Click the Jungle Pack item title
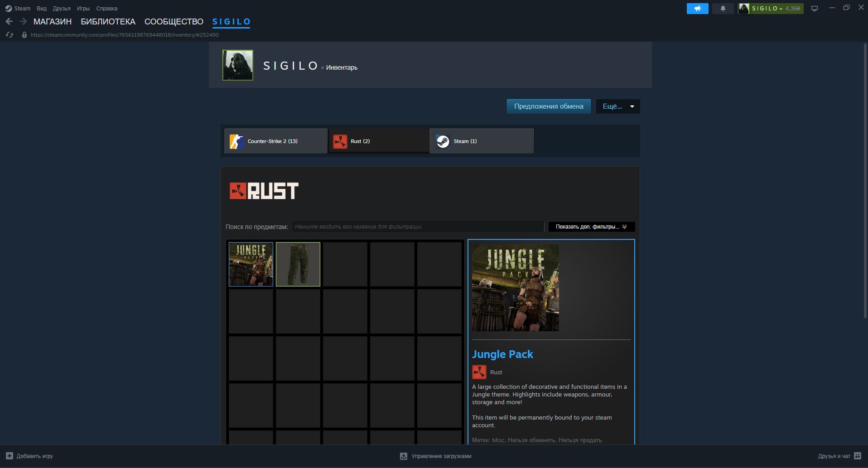868x468 pixels. (x=502, y=354)
